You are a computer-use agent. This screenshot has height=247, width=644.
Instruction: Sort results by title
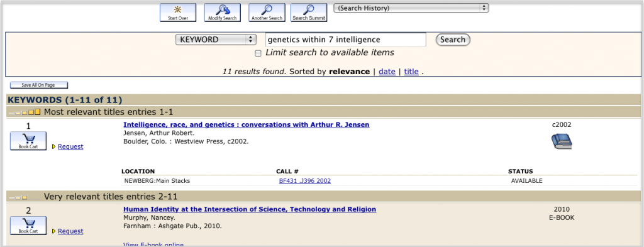pos(411,72)
